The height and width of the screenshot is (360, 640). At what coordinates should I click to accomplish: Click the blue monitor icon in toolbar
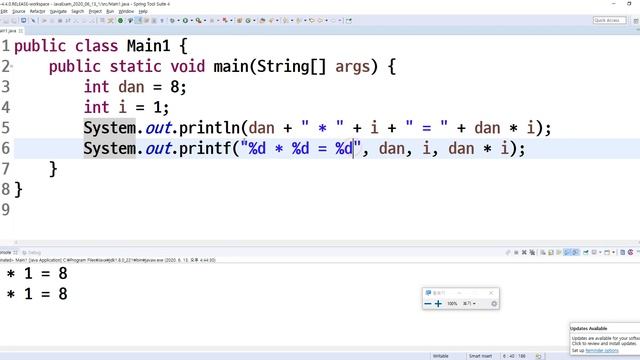[x=23, y=20]
